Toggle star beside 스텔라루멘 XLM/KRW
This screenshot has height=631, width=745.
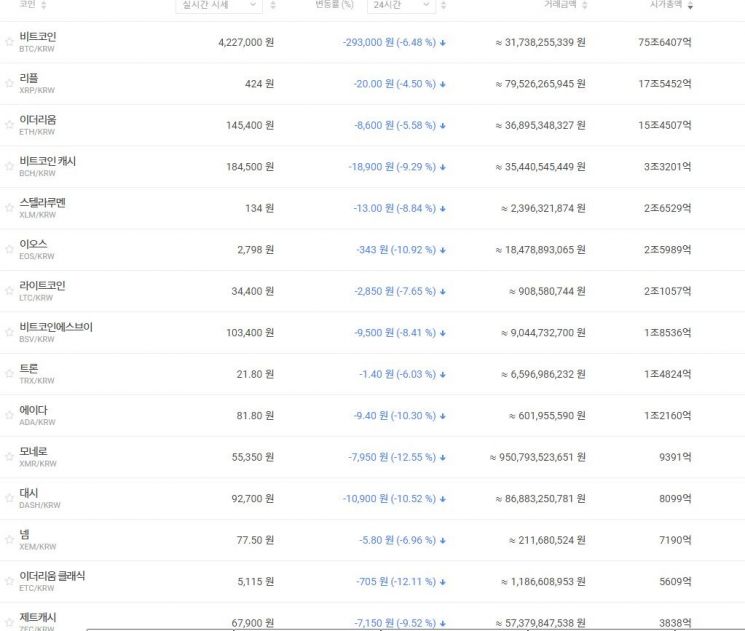9,208
